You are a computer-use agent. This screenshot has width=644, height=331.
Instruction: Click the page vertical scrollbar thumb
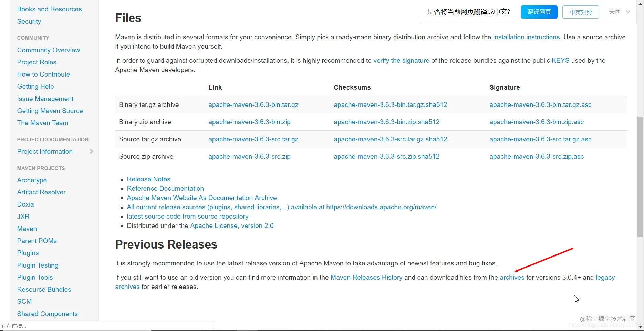click(641, 177)
